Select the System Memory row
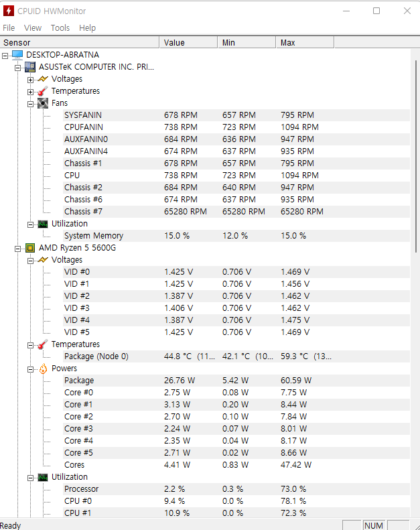420x530 pixels. 236,236
